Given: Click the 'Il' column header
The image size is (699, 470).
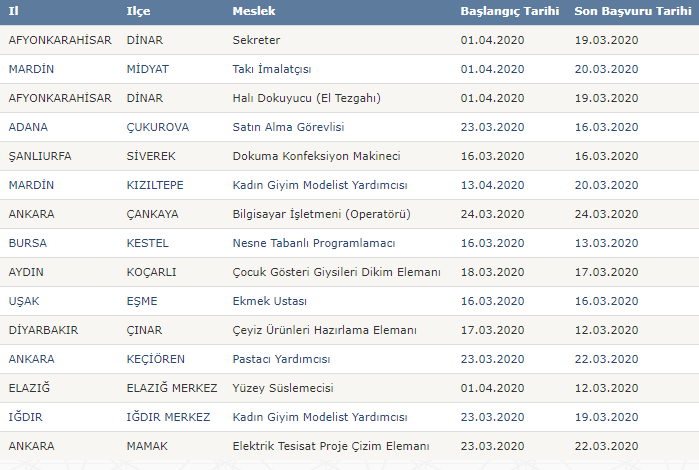Looking at the screenshot, I should click(14, 11).
